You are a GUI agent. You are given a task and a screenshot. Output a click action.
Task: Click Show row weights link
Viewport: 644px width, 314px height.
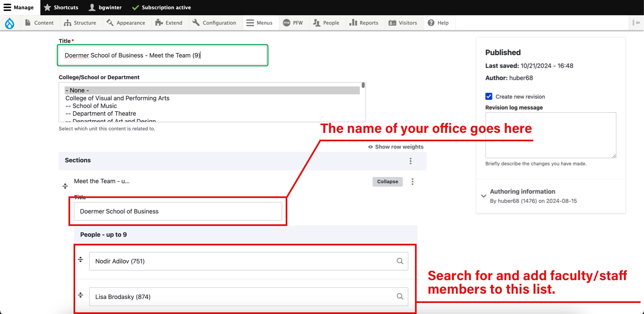coord(396,147)
